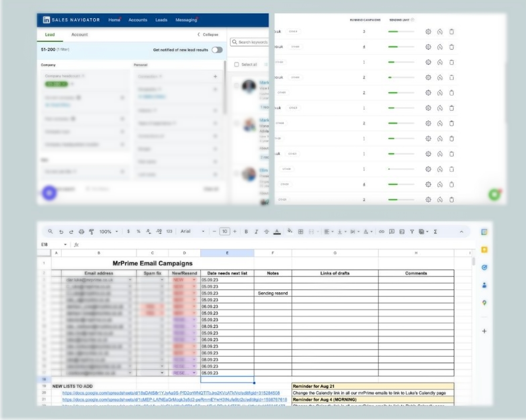Open Google Maps side panel
The image size is (526, 420).
(484, 303)
